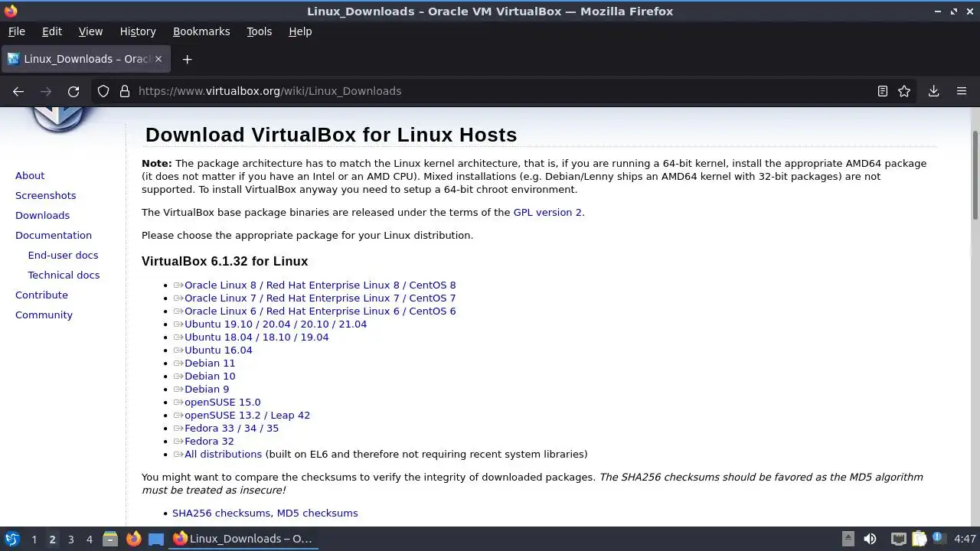Open the volume control in the system tray

(x=870, y=539)
